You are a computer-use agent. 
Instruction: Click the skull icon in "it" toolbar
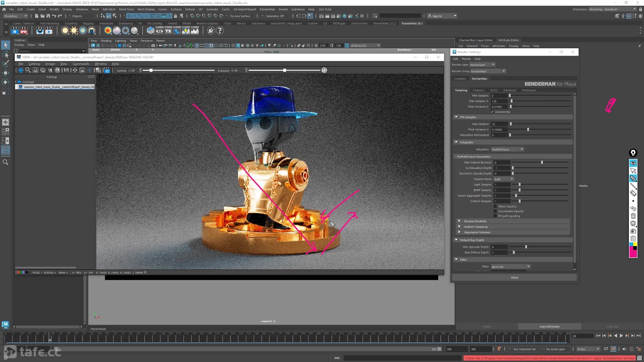pos(98,70)
